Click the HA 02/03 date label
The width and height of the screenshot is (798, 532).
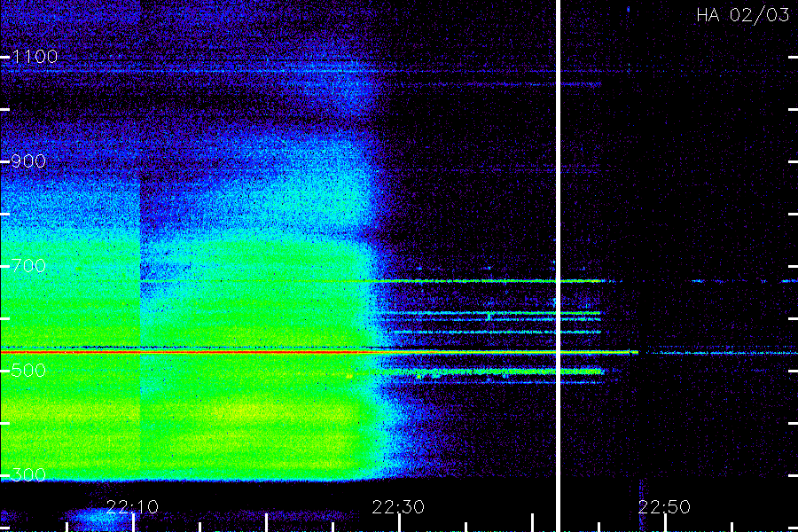tap(742, 15)
